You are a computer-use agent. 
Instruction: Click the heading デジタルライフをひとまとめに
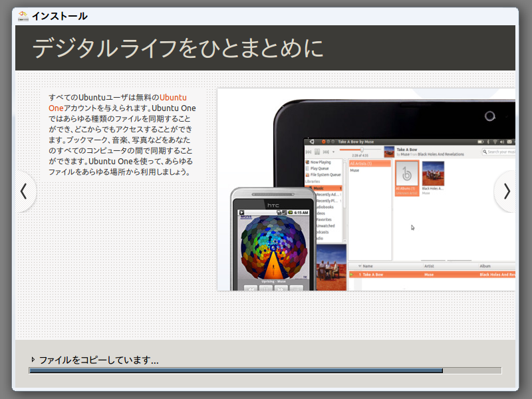point(178,48)
